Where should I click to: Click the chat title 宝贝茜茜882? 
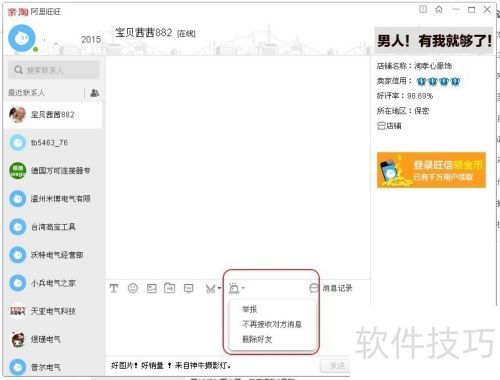(144, 33)
